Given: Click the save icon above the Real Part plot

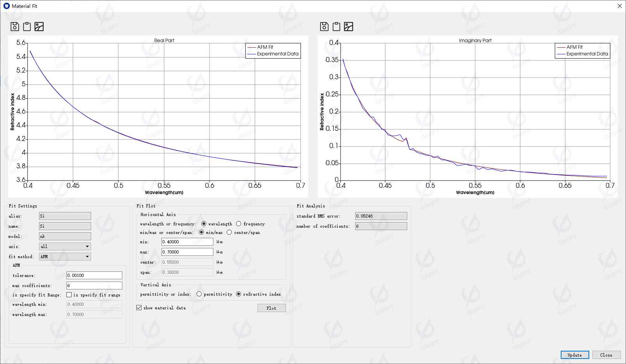Looking at the screenshot, I should click(14, 27).
